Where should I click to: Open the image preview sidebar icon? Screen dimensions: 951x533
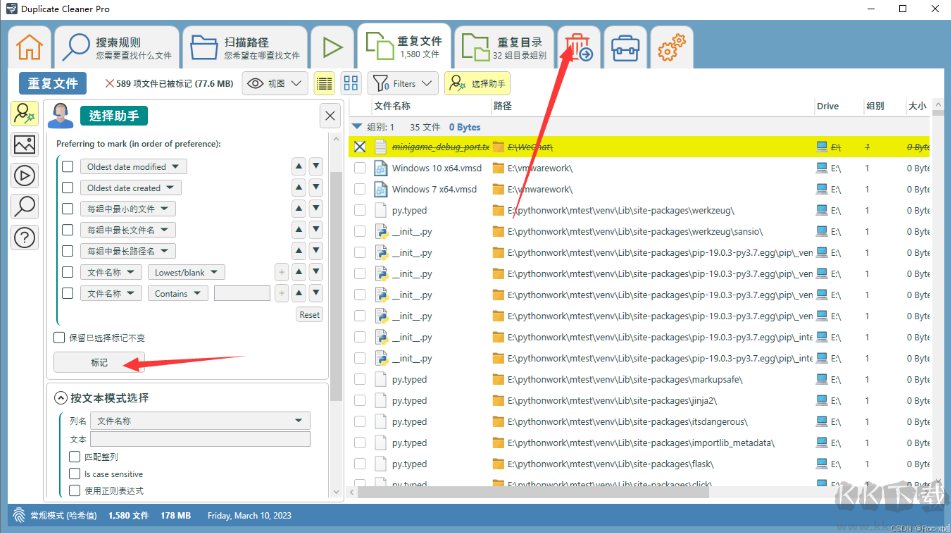pos(24,144)
